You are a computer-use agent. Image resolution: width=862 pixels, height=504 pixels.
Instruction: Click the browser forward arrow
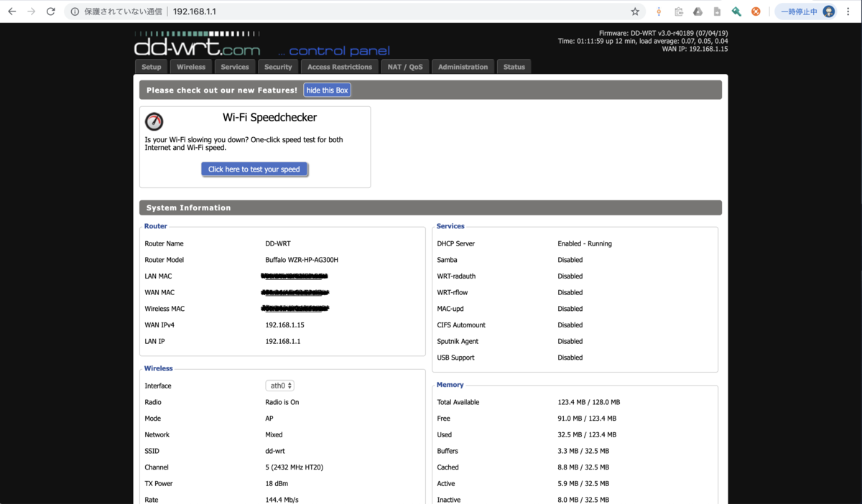(31, 11)
